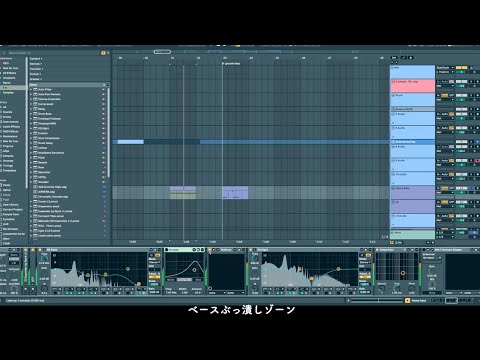The width and height of the screenshot is (480, 360).
Task: Open Saturator first 'none' dropdown at device bottom
Action: pyautogui.click(x=217, y=293)
